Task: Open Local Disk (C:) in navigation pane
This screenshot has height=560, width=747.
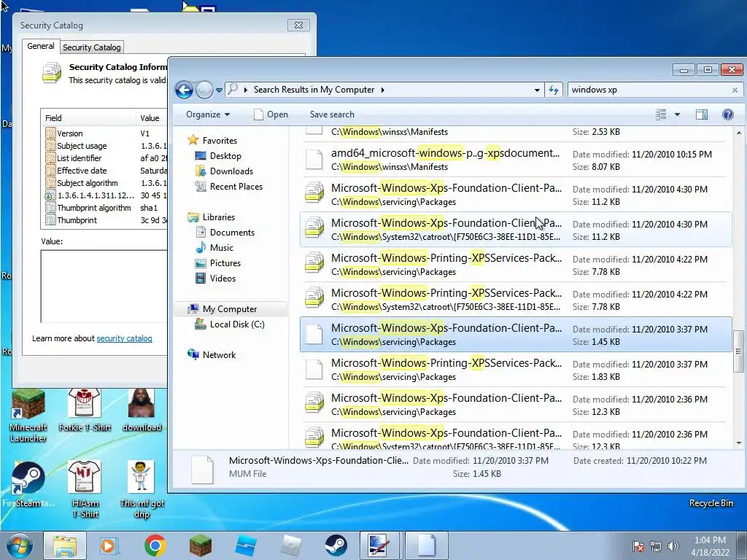Action: 229,324
